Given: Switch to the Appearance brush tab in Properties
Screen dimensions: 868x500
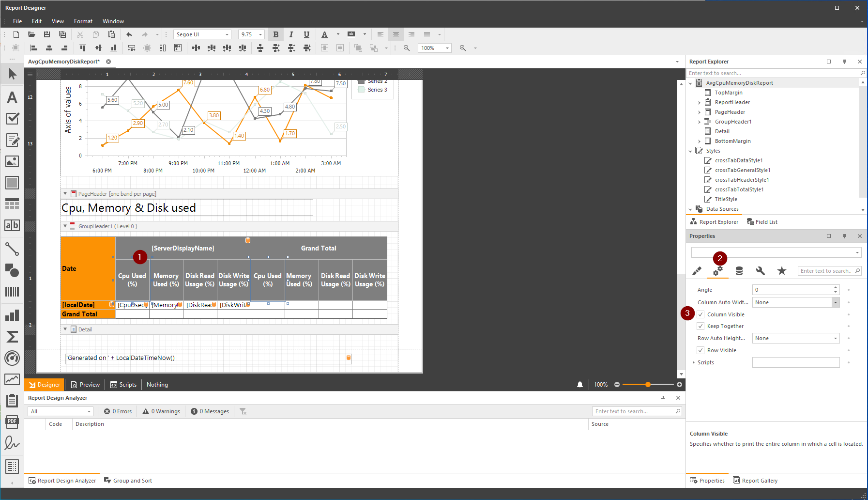Looking at the screenshot, I should [x=697, y=270].
